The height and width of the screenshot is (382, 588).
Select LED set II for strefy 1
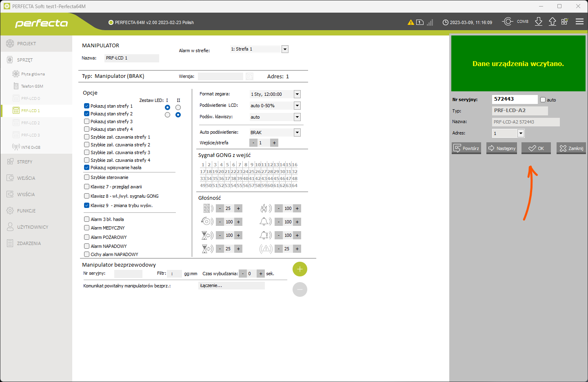pos(178,107)
